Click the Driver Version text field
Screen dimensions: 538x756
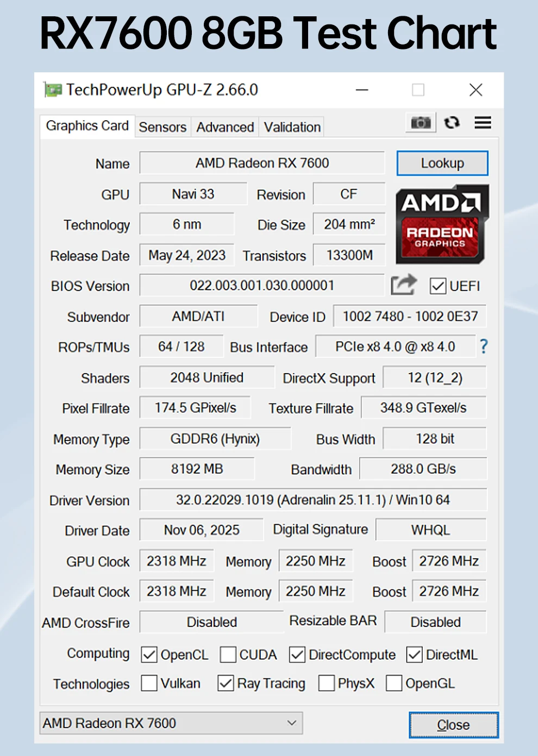click(312, 500)
